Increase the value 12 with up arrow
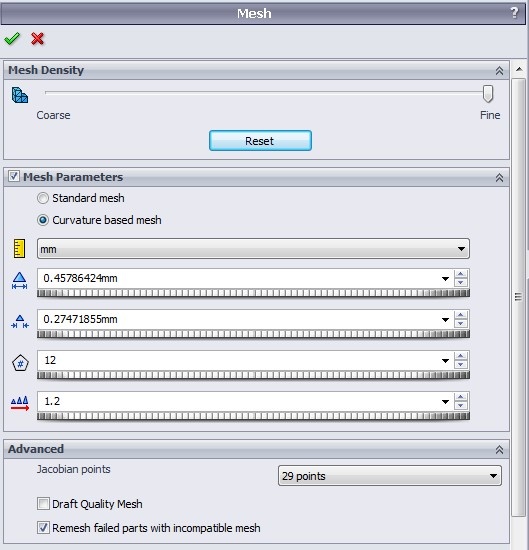 (x=461, y=356)
